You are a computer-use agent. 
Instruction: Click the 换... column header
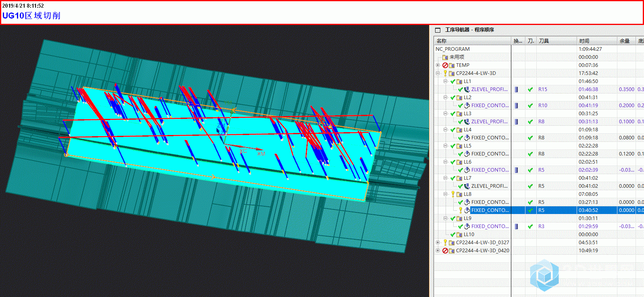point(518,41)
